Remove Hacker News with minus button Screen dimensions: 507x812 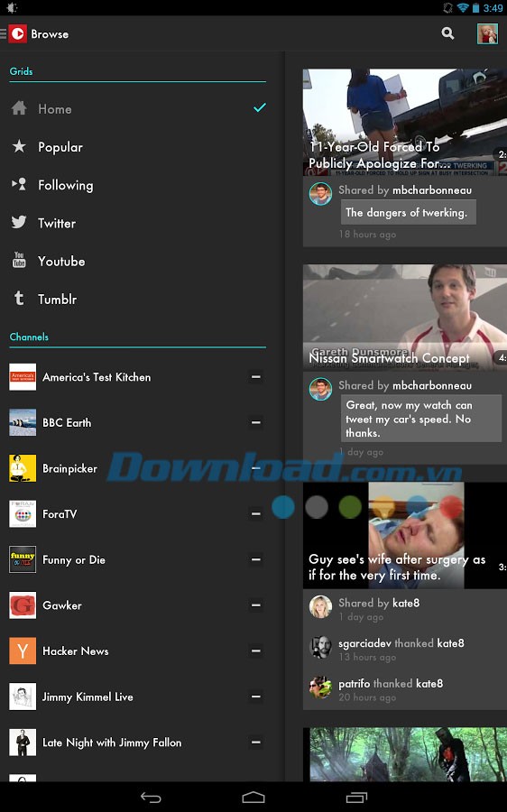256,651
